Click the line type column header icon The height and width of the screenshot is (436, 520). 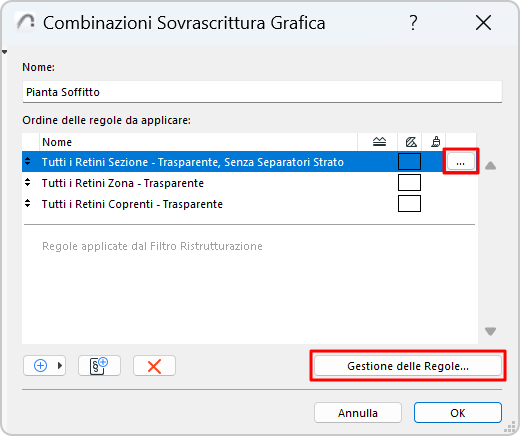(x=379, y=142)
